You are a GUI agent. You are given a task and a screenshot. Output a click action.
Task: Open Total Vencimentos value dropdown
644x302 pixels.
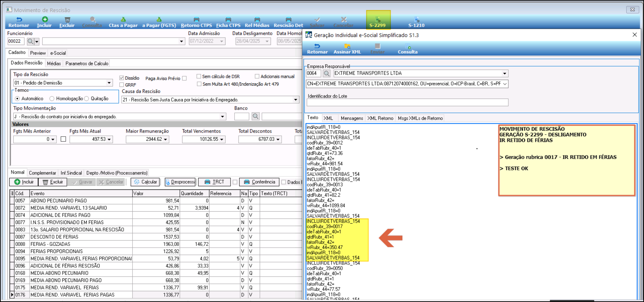coord(222,139)
